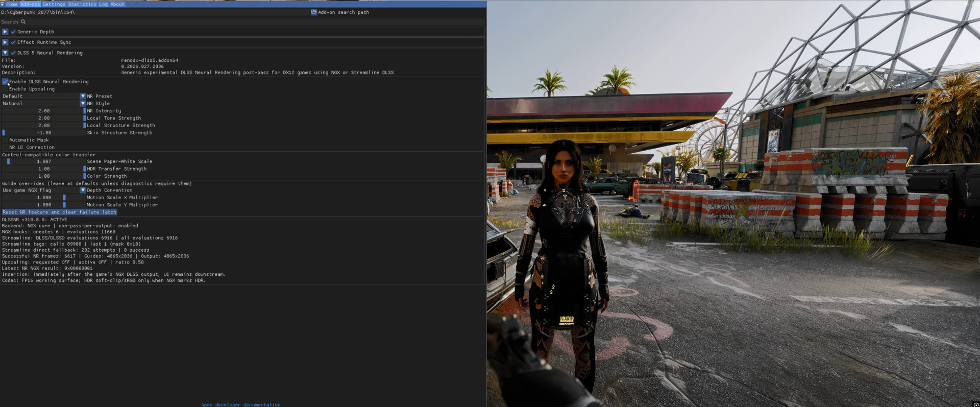Collapse overlay with top-left triangle icon
This screenshot has width=980, height=407.
(x=3, y=4)
